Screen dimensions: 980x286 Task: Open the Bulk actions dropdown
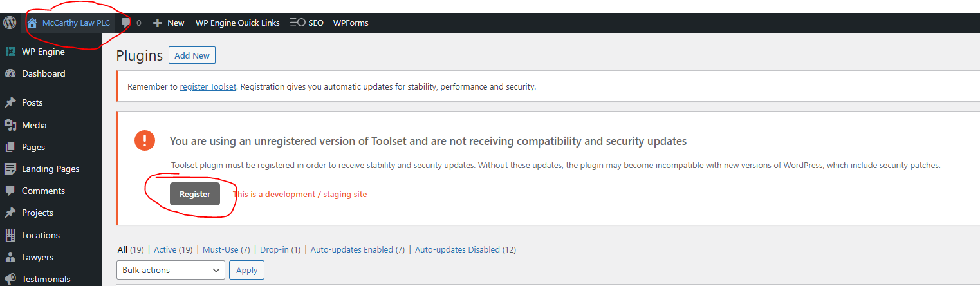(x=171, y=270)
